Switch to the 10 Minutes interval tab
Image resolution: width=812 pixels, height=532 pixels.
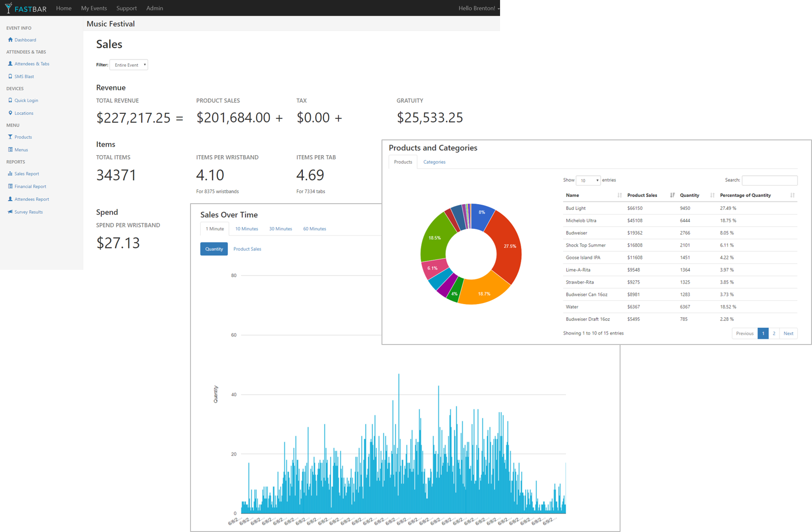point(247,229)
